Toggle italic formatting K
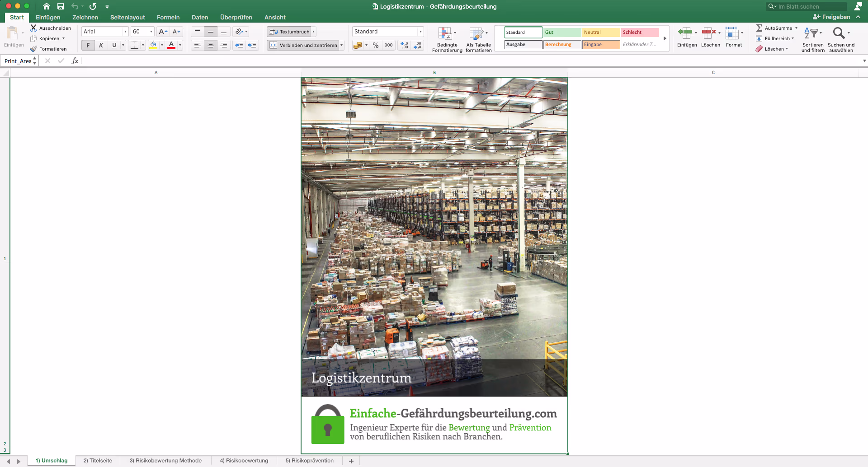This screenshot has width=868, height=467. click(101, 45)
